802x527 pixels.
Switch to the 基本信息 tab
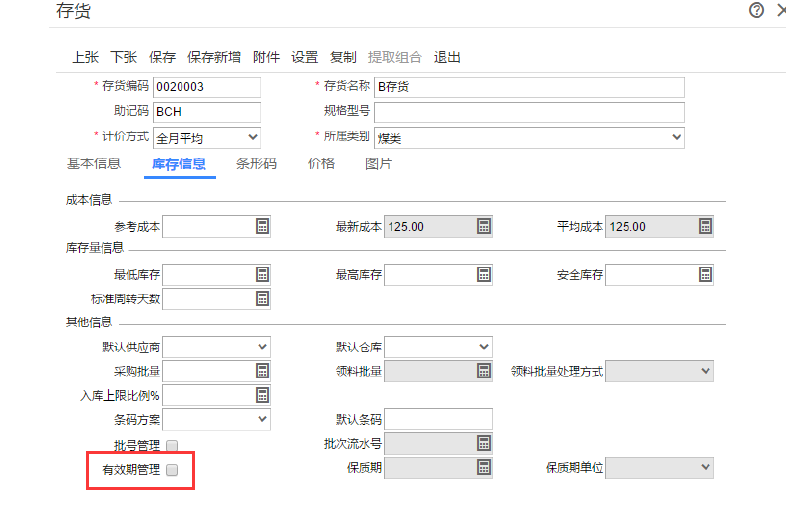94,164
